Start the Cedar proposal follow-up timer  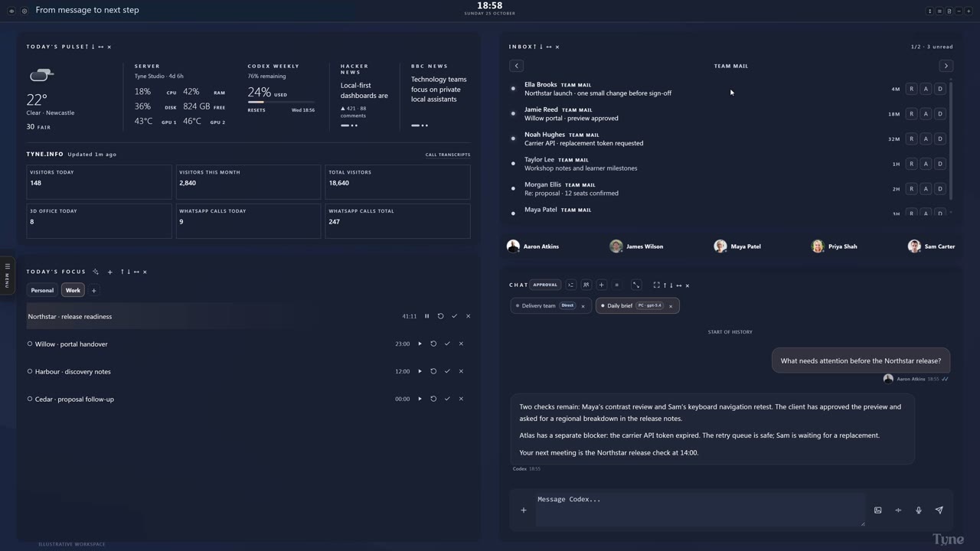coord(420,399)
